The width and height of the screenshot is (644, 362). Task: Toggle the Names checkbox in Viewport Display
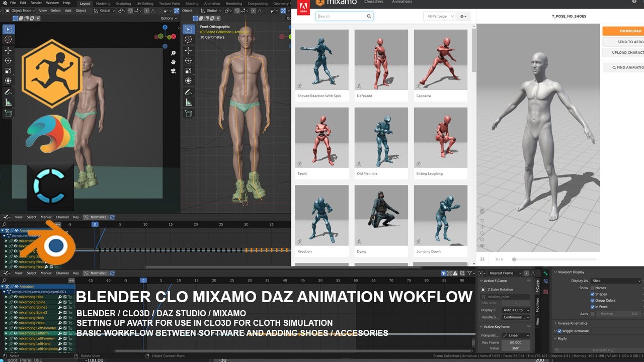point(593,288)
